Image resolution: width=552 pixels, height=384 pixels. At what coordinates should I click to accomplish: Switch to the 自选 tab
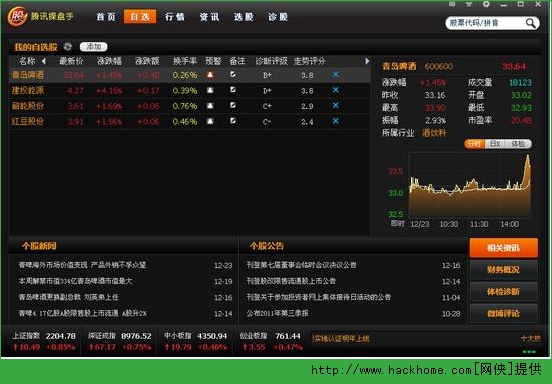(140, 17)
